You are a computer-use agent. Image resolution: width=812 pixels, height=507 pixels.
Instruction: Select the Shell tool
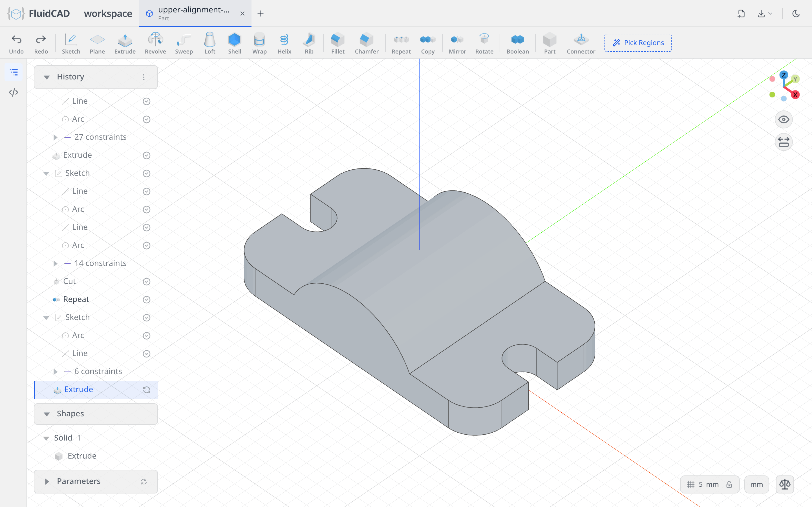coord(235,43)
